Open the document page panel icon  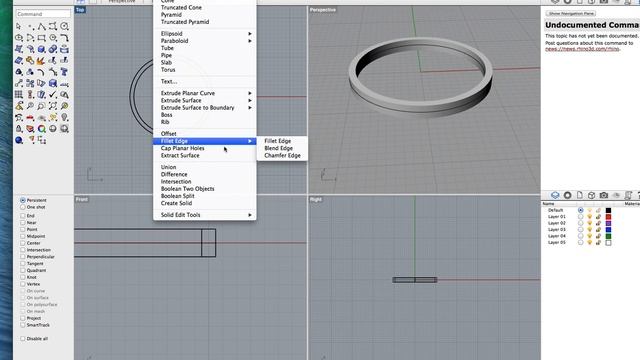580,195
